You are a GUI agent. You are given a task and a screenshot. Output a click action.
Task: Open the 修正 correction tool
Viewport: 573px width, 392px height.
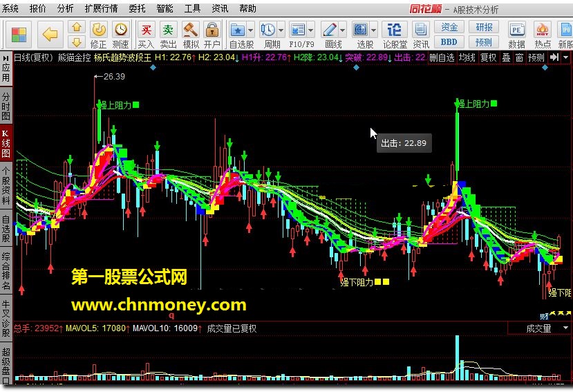point(99,35)
